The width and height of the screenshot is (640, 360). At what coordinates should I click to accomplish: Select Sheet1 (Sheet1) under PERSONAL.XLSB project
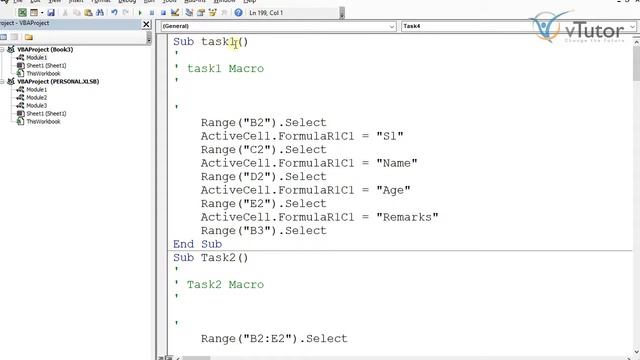[46, 113]
